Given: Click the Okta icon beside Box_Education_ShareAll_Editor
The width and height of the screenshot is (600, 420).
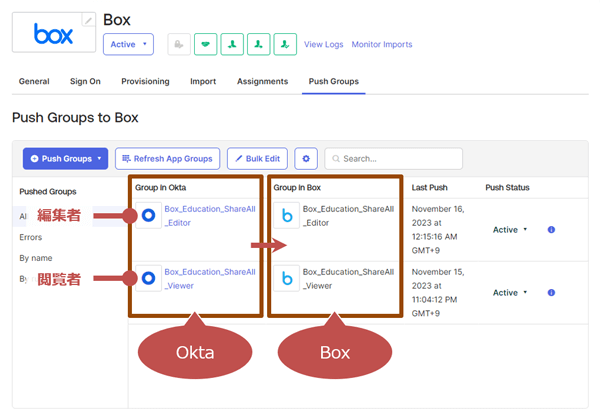Looking at the screenshot, I should click(x=148, y=215).
